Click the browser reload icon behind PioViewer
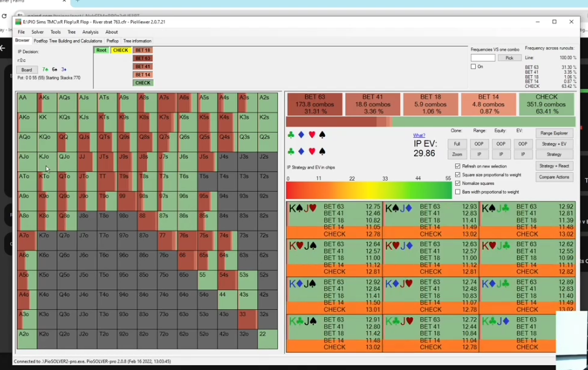588x370 pixels. click(x=4, y=16)
